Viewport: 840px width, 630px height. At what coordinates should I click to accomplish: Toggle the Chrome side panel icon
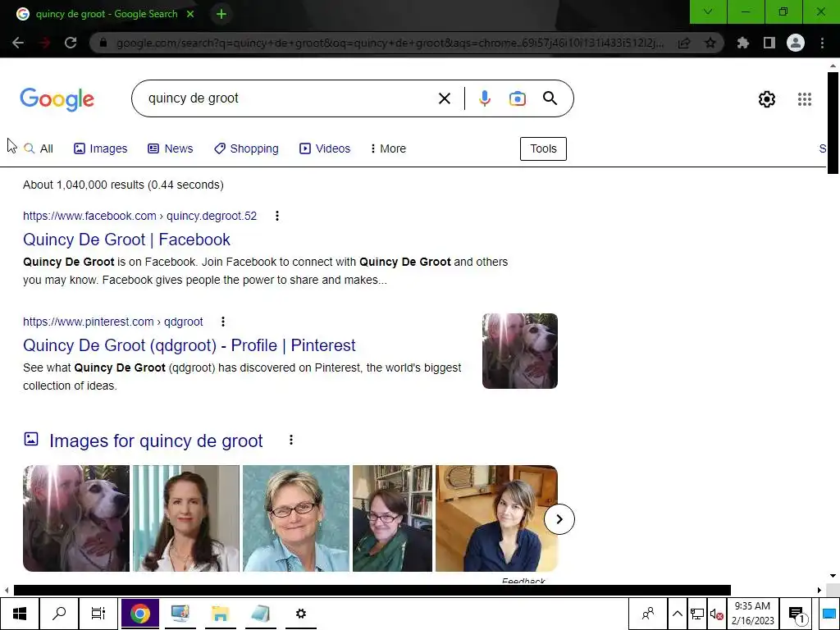pos(769,43)
